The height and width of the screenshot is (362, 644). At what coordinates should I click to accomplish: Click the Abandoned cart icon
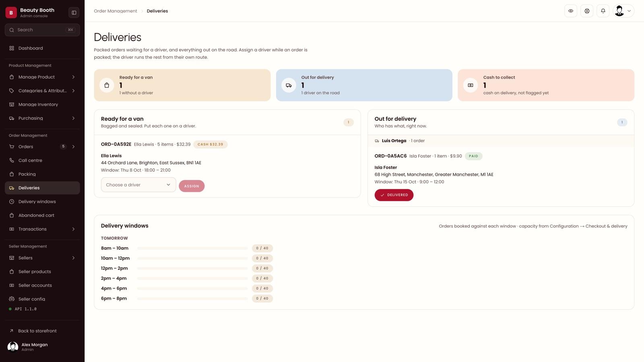point(12,215)
